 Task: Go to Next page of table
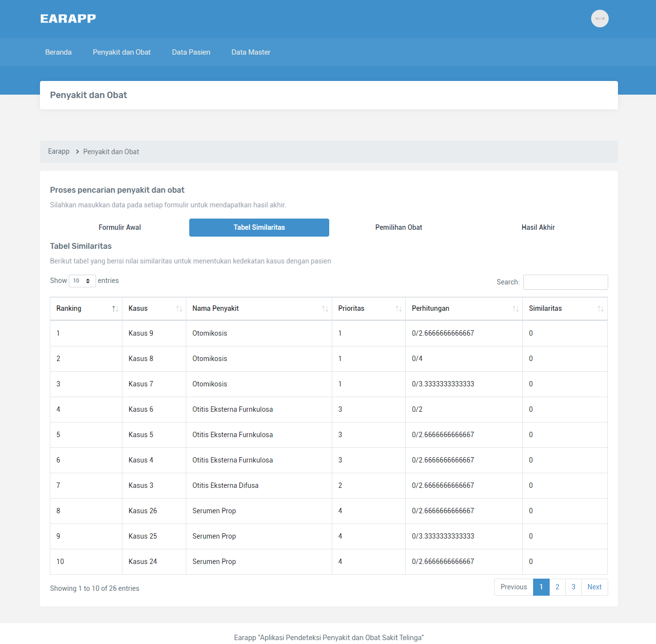594,587
